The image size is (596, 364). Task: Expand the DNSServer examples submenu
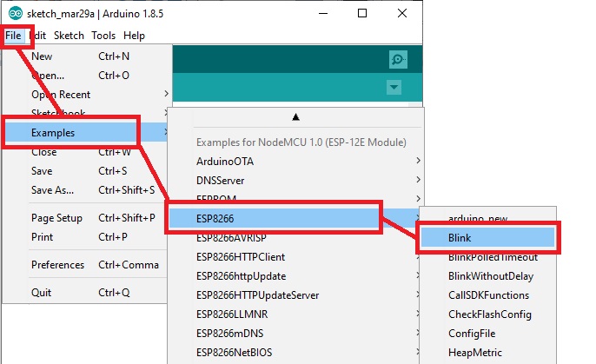tap(295, 181)
